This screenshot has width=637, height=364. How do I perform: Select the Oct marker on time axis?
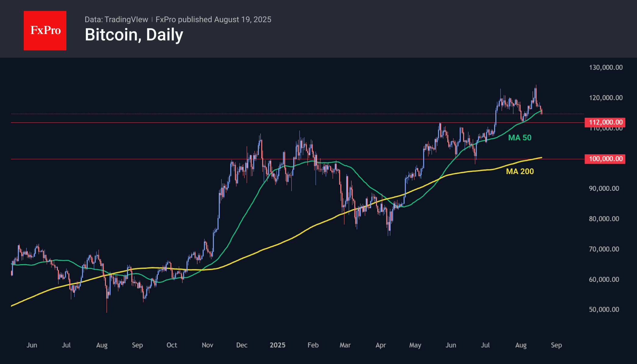[x=172, y=345]
